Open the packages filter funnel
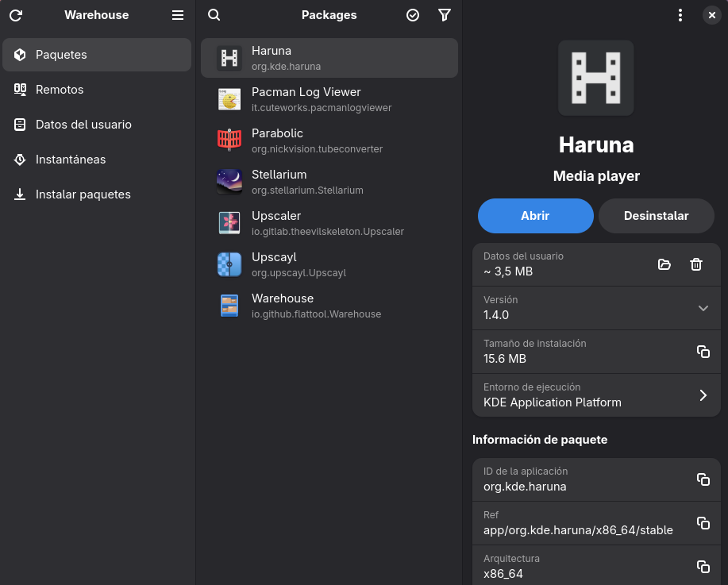The width and height of the screenshot is (728, 585). (x=445, y=15)
